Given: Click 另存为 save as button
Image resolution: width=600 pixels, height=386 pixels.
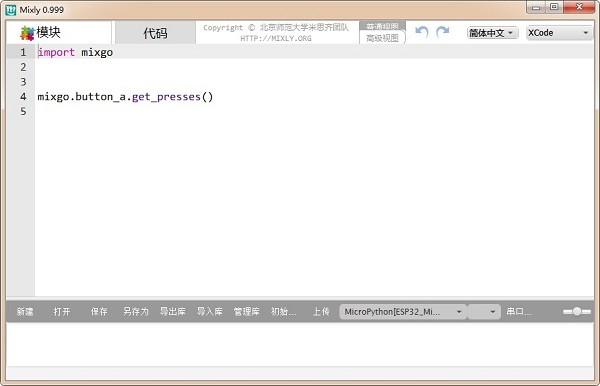Looking at the screenshot, I should click(136, 312).
